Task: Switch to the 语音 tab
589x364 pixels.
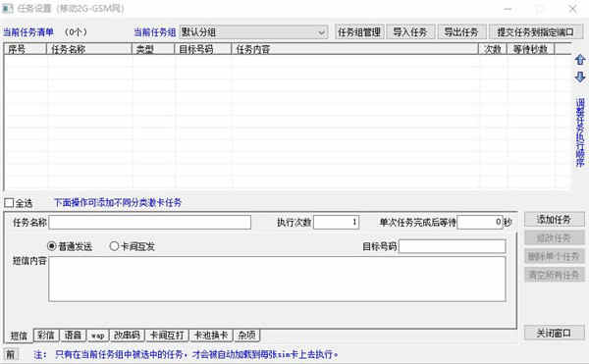Action: coord(73,335)
